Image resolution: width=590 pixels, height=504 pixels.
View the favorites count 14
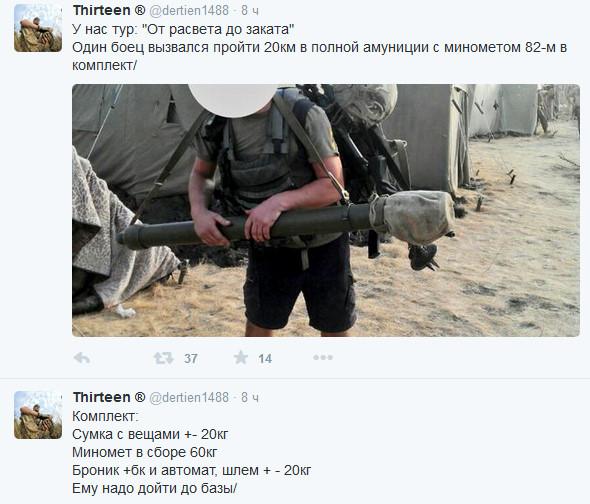click(265, 359)
